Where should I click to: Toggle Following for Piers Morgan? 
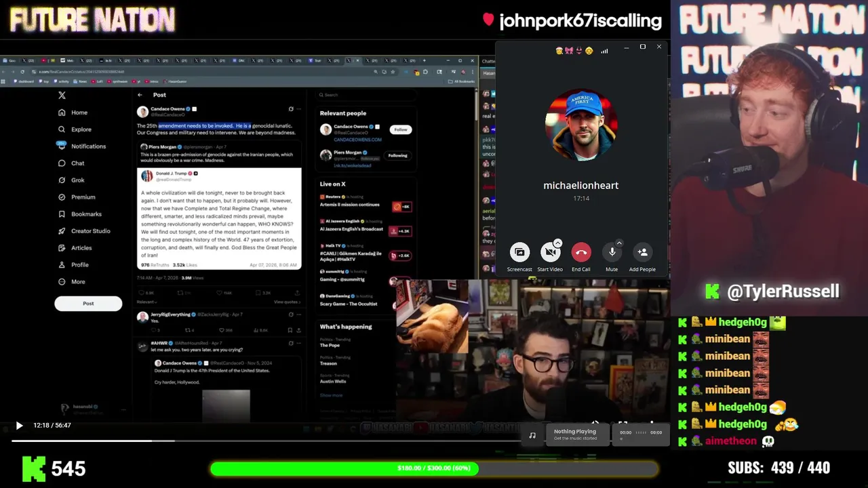point(398,155)
